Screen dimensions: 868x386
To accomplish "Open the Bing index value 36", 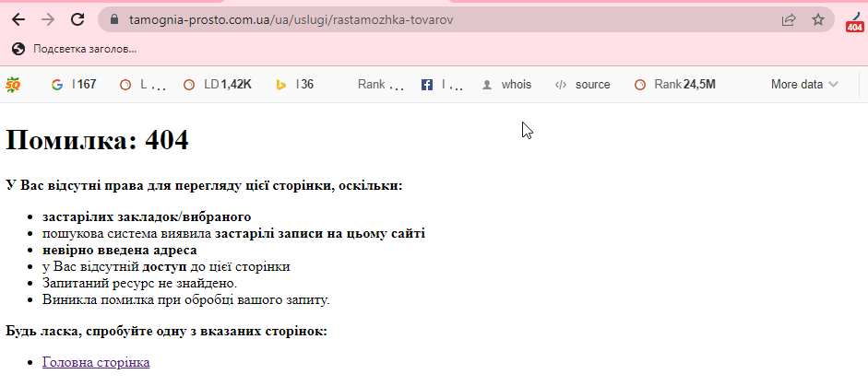I will (295, 85).
